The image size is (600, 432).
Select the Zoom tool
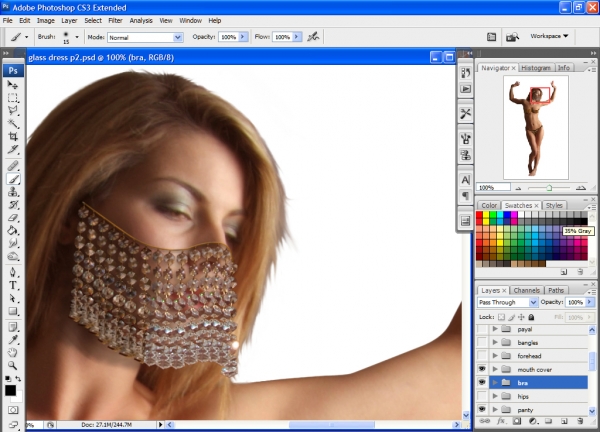[13, 365]
